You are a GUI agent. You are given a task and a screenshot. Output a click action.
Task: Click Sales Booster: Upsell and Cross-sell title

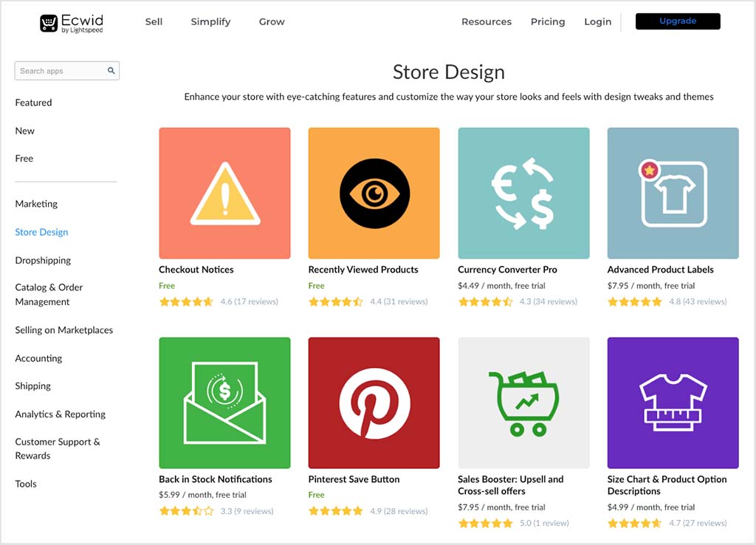(511, 485)
